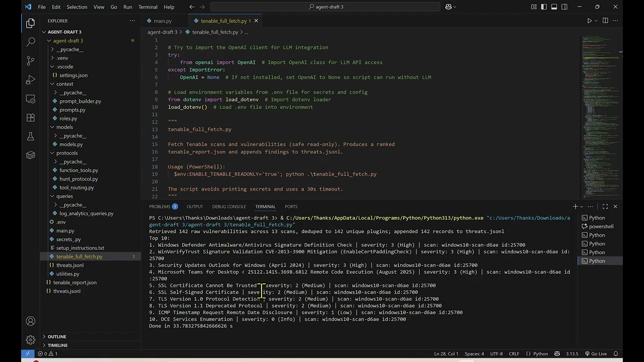Open the Testing flask icon

point(30,136)
